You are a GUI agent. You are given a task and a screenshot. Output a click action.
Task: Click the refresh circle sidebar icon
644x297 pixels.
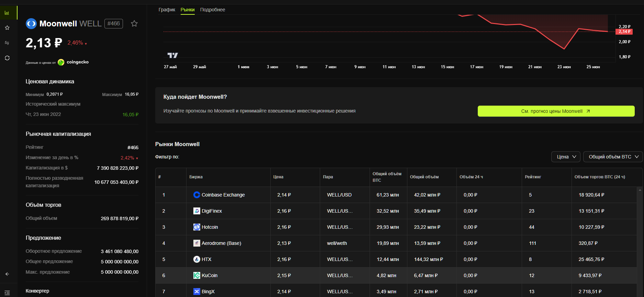7,58
